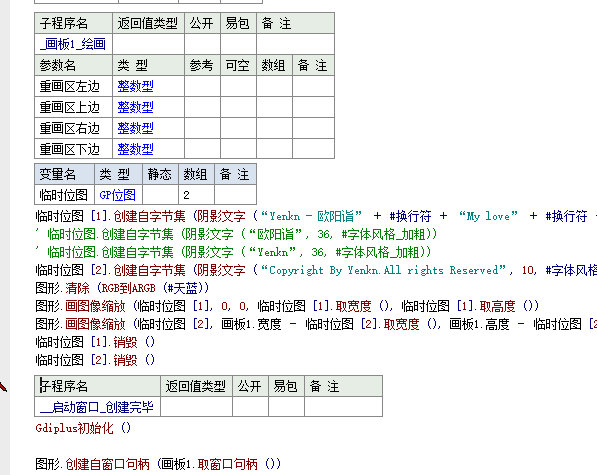The width and height of the screenshot is (597, 475).
Task: Click code line 临时位图 [1].创建自字节集
Action: coord(316,216)
